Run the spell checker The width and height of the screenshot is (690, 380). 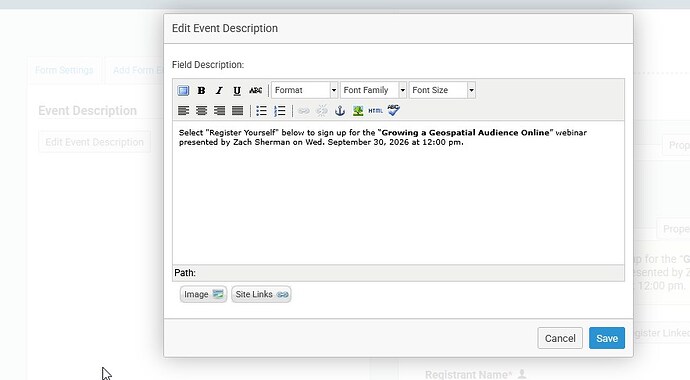393,111
